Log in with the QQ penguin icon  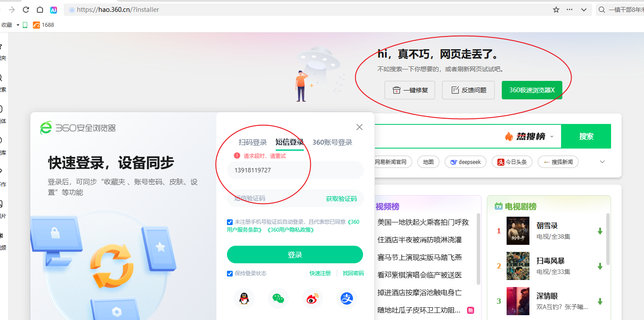244,299
